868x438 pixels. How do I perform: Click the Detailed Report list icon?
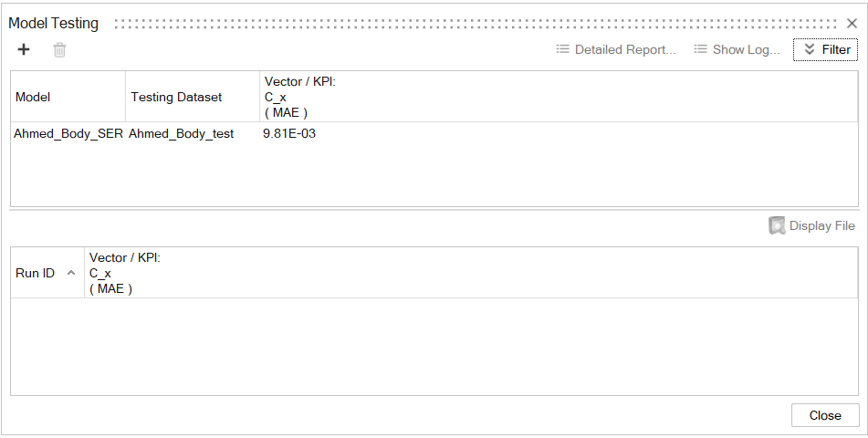coord(563,50)
